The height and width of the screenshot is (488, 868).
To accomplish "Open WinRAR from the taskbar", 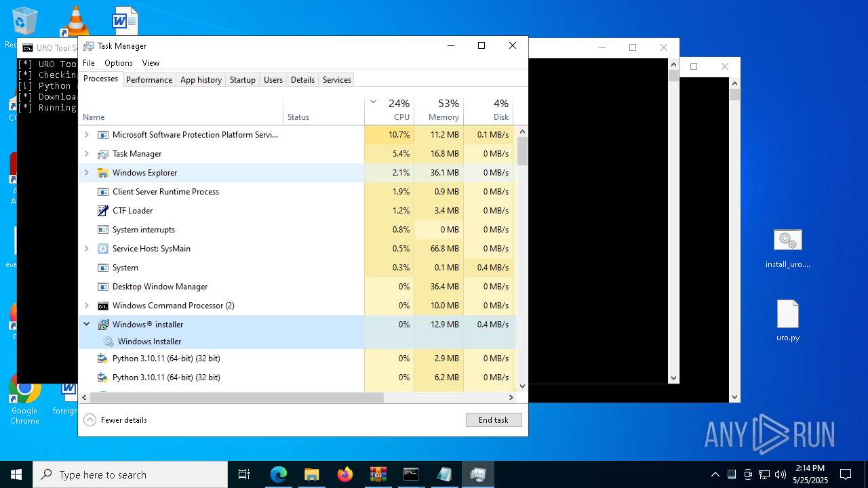I will coord(378,474).
